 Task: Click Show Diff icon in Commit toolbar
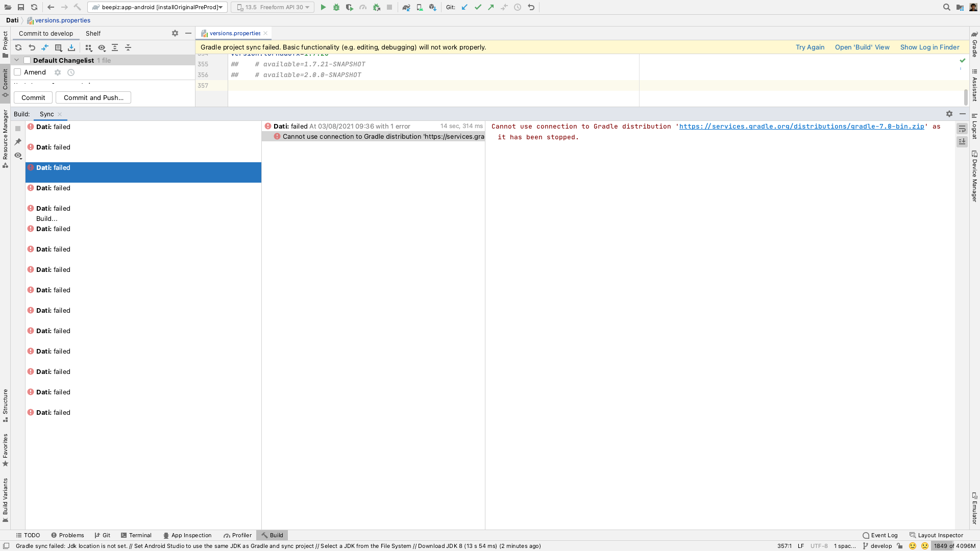[x=45, y=47]
